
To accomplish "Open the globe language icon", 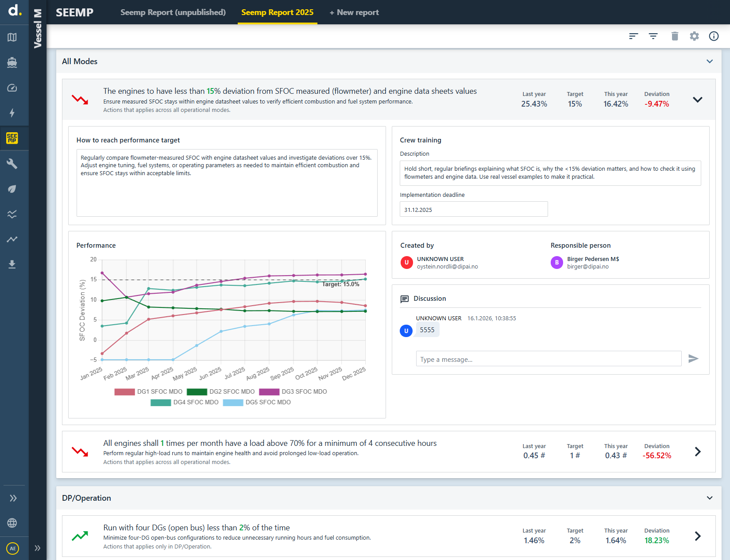I will pos(12,523).
